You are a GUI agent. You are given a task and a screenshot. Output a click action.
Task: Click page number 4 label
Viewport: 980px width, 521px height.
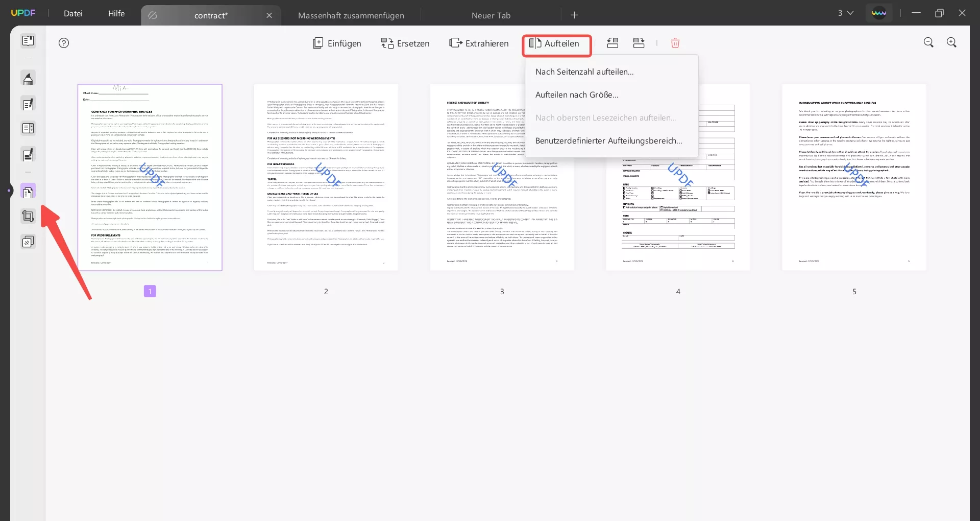point(678,292)
